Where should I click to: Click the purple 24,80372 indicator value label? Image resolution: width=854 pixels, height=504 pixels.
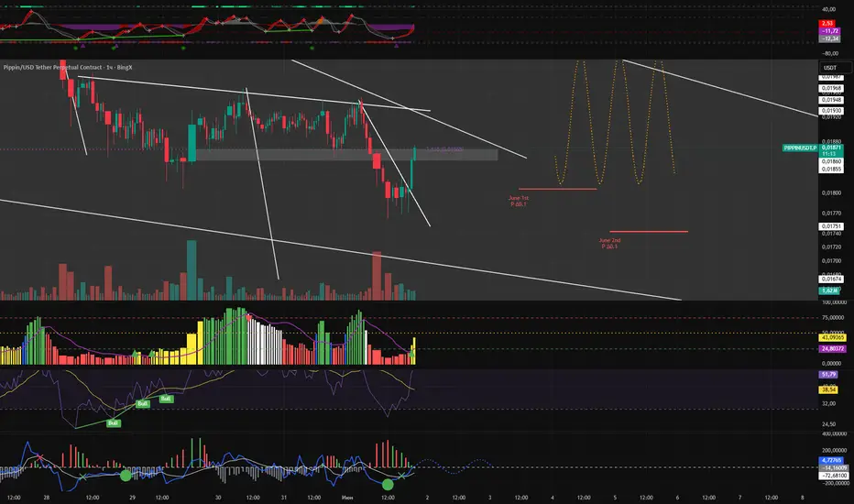[833, 349]
